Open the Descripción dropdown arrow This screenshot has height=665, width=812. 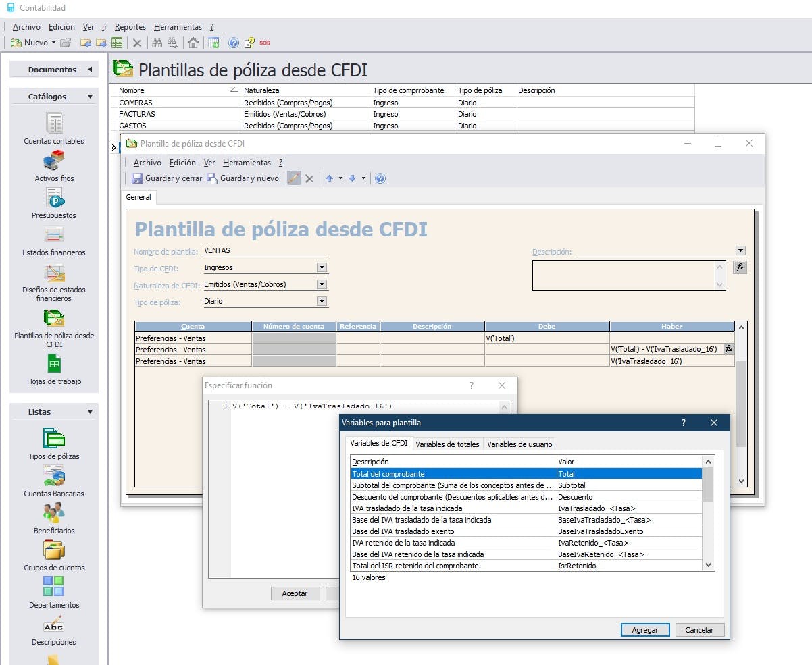pos(740,250)
